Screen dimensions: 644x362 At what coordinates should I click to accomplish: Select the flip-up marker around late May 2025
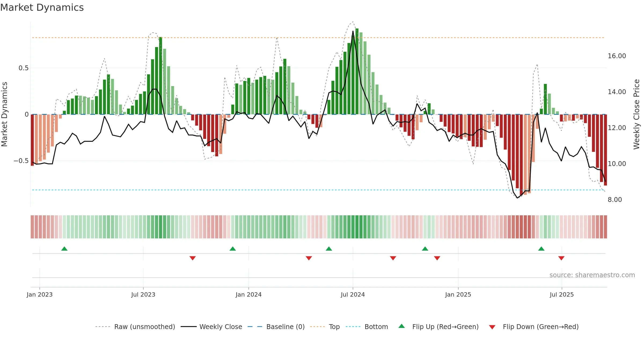tap(541, 249)
